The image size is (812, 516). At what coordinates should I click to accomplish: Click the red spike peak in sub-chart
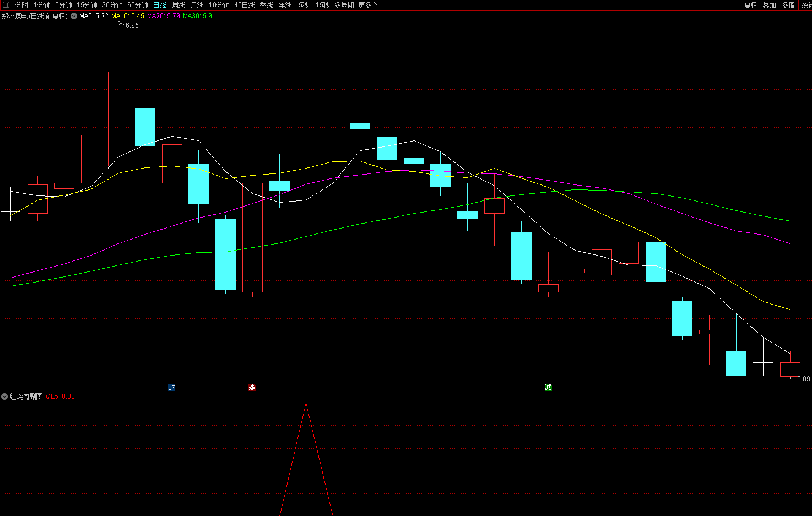(x=306, y=404)
